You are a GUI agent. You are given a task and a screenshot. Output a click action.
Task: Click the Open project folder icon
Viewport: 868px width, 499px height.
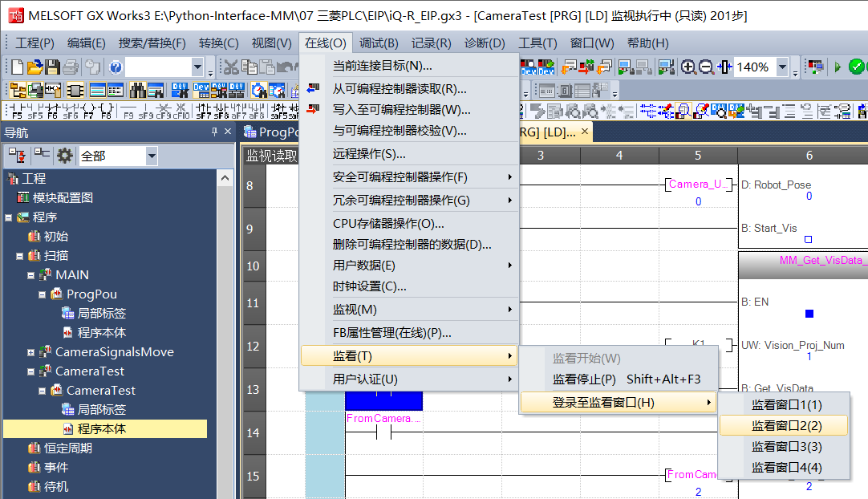tap(34, 67)
